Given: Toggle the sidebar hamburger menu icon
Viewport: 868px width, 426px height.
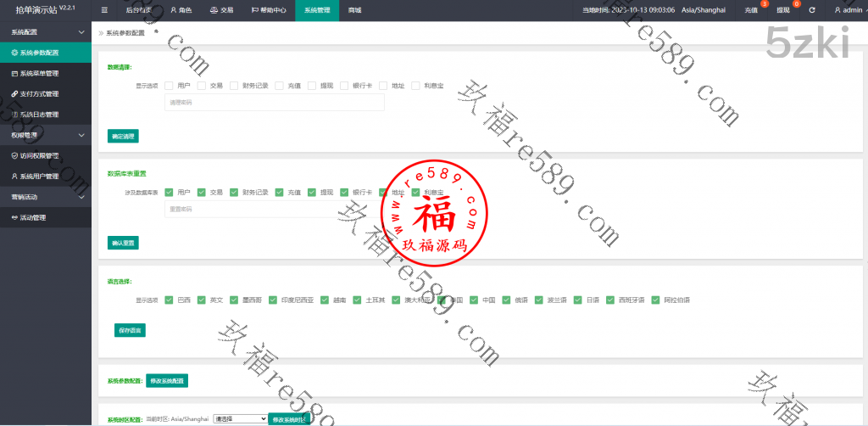Looking at the screenshot, I should (104, 10).
